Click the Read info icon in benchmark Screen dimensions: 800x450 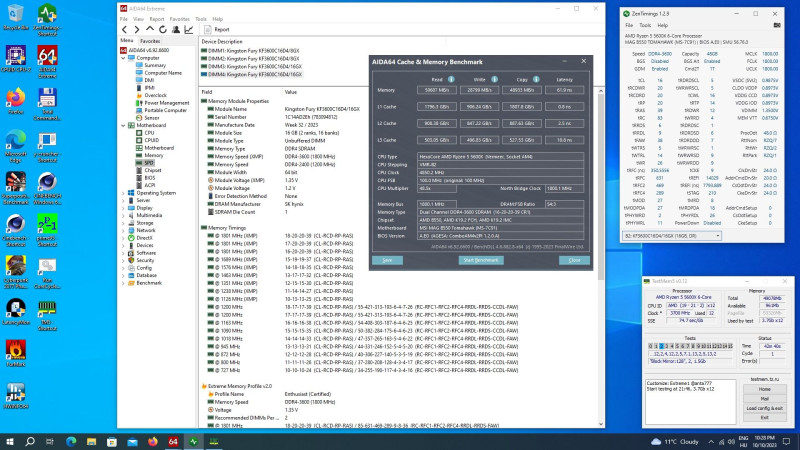pos(451,79)
